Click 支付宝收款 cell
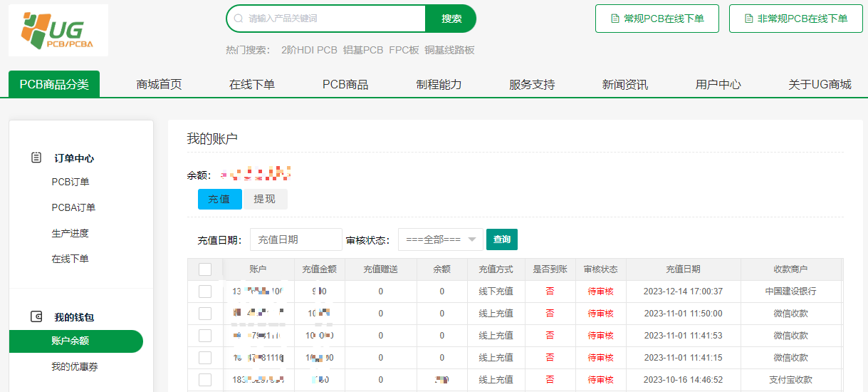Screen dimensions: 868x392 click(791, 380)
